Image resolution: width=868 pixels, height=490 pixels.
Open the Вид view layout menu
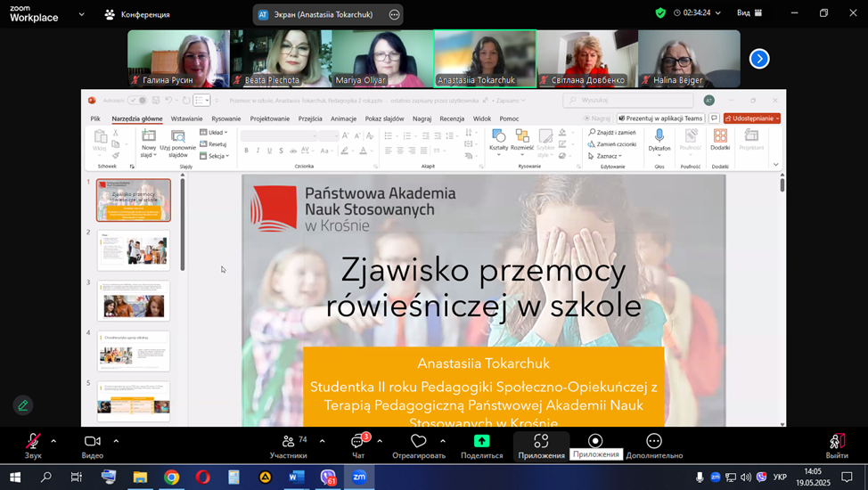click(749, 13)
